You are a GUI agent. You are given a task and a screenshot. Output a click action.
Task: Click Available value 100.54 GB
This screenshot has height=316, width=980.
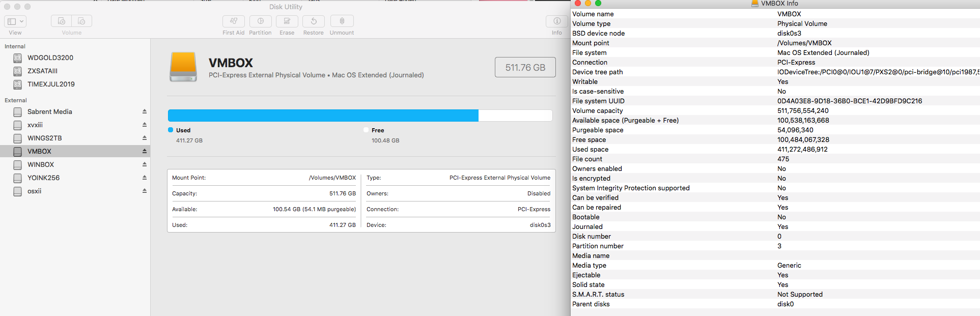(314, 209)
